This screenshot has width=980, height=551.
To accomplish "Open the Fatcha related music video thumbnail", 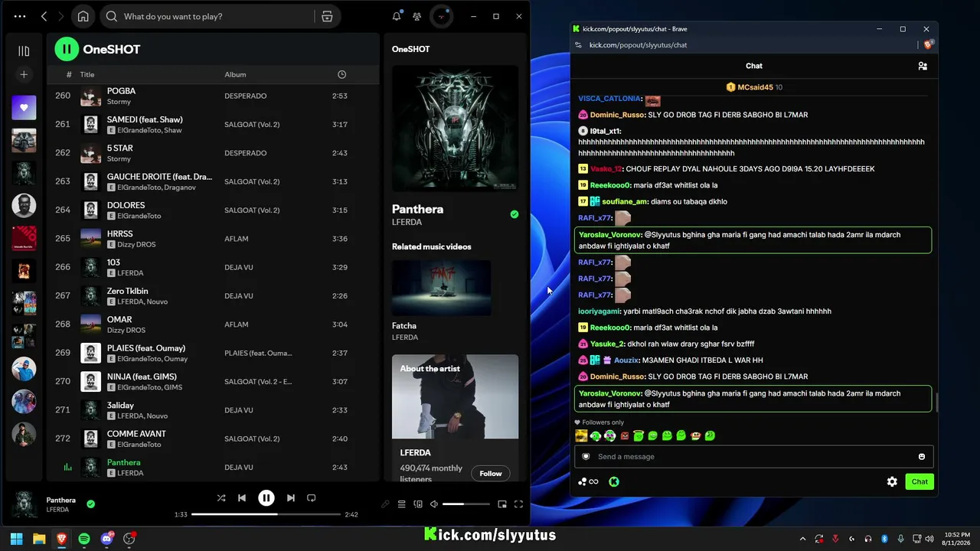I will point(442,288).
